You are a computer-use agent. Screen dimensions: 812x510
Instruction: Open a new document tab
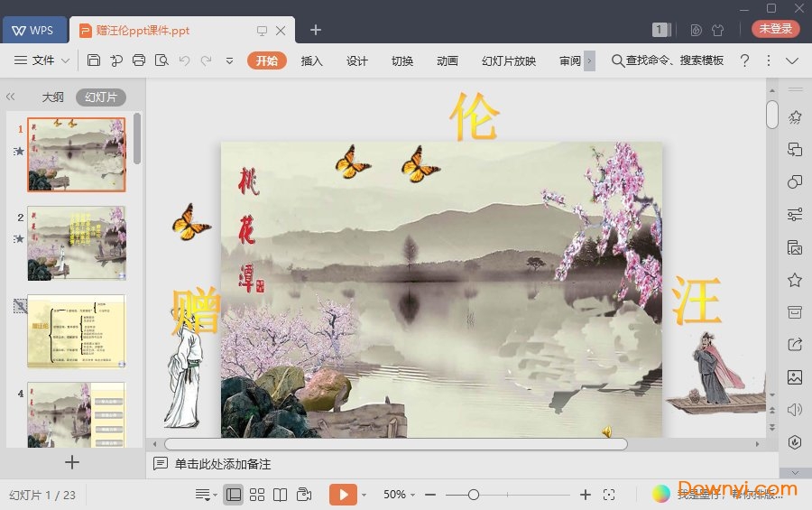coord(316,30)
